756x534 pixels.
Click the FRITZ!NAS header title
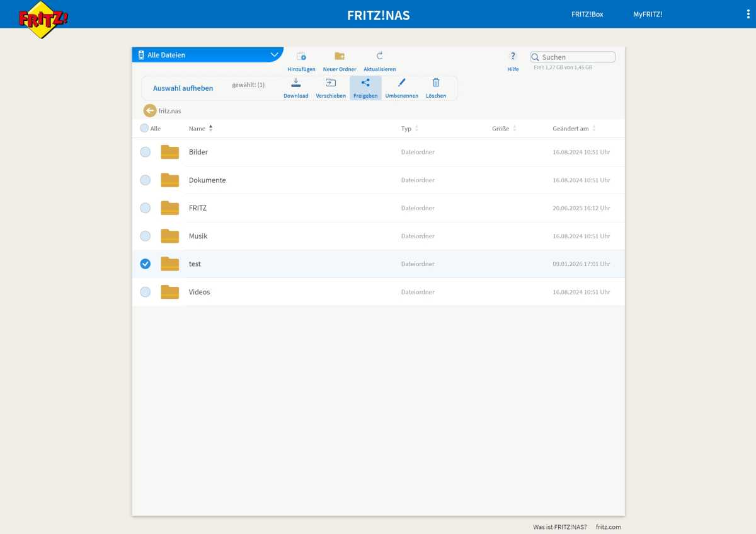[379, 15]
